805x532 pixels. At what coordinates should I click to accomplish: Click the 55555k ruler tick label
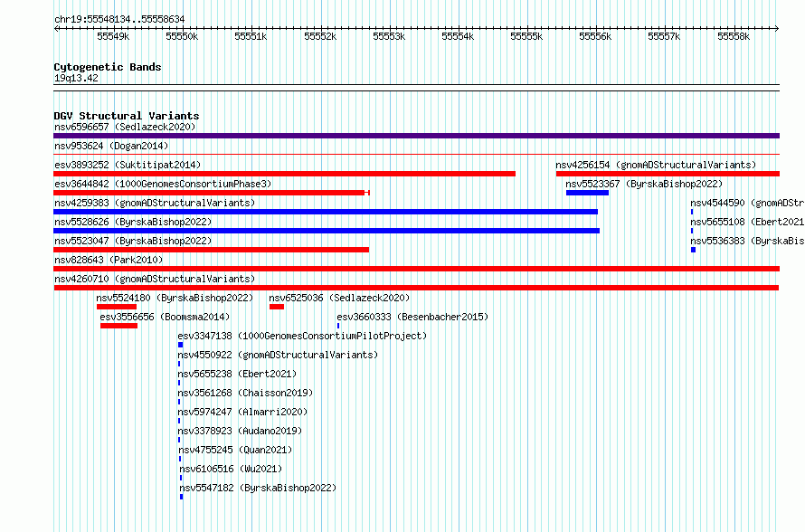[526, 36]
